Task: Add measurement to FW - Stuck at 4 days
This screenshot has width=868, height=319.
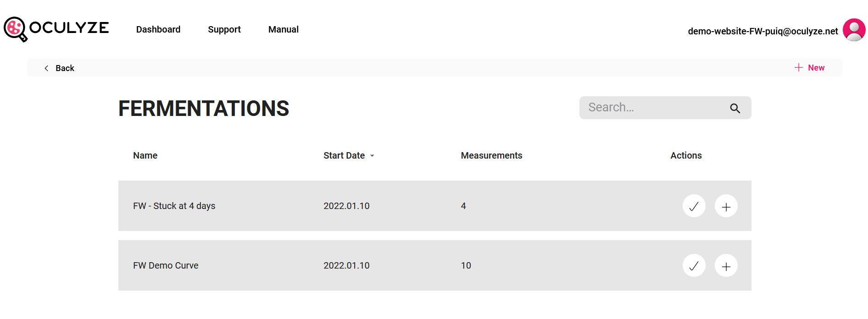Action: [726, 206]
